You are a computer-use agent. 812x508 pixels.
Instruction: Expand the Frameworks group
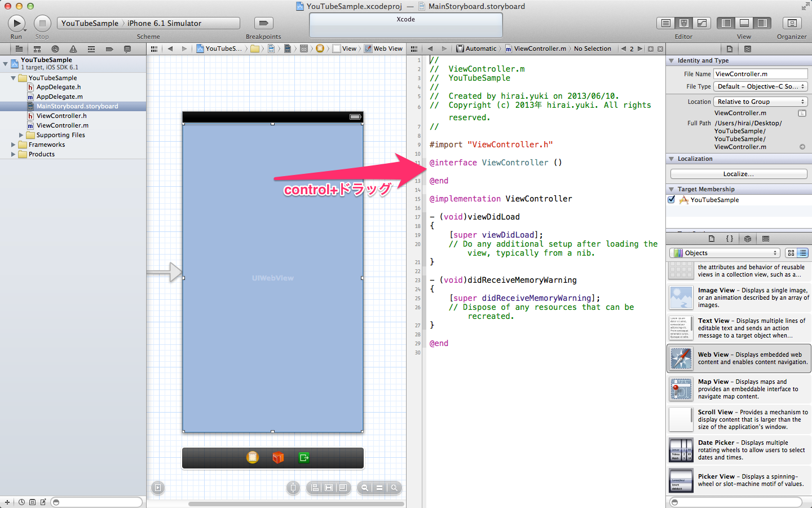click(12, 144)
